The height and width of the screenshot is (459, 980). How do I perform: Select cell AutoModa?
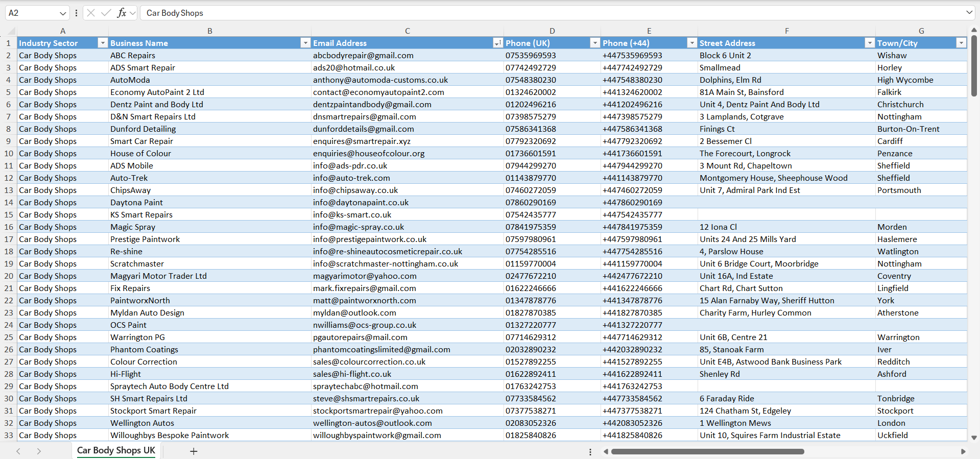[x=210, y=80]
